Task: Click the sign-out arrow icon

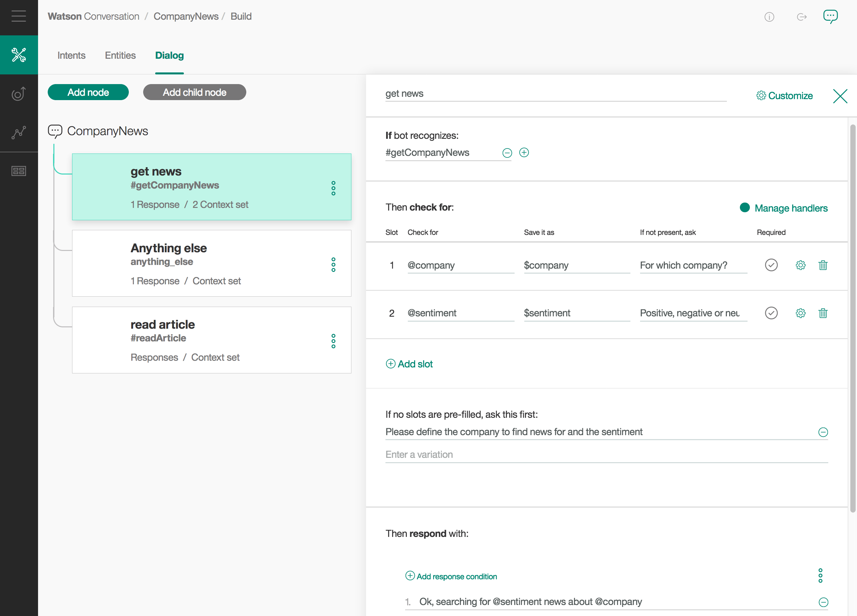Action: pyautogui.click(x=802, y=17)
